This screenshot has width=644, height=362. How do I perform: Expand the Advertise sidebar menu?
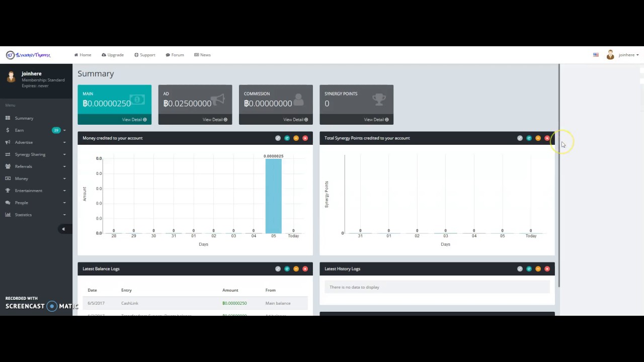36,142
